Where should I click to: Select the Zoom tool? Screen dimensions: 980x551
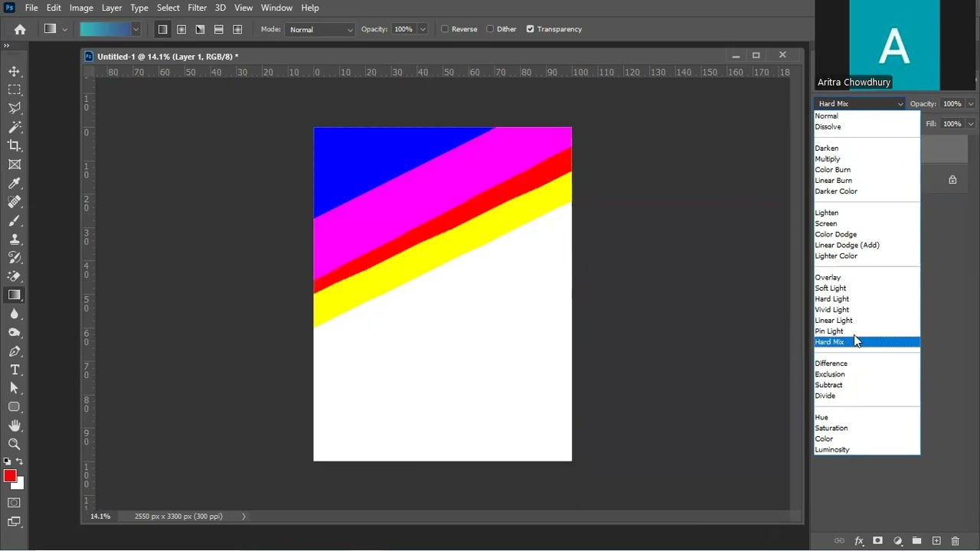[15, 444]
